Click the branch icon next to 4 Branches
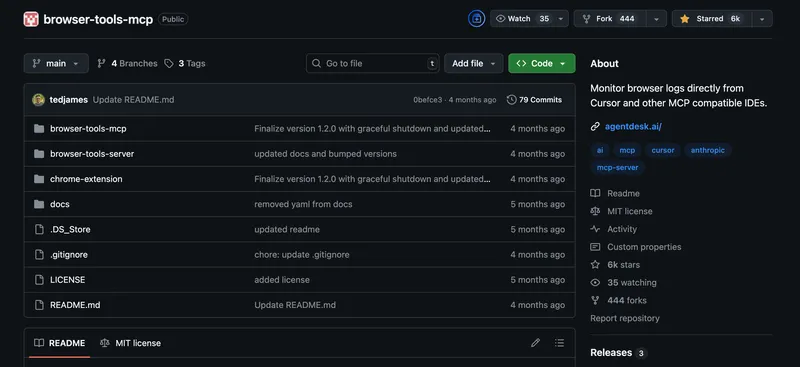The image size is (800, 367). [x=102, y=63]
